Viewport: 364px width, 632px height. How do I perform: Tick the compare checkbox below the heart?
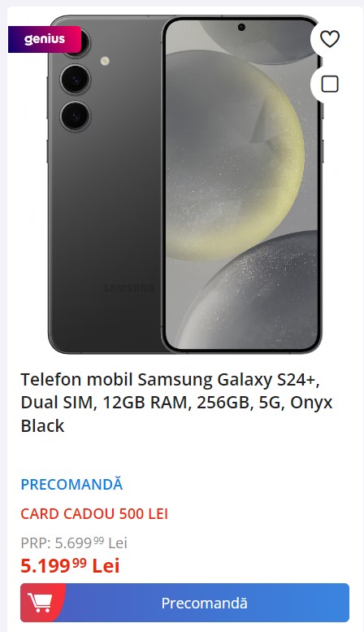pyautogui.click(x=330, y=85)
